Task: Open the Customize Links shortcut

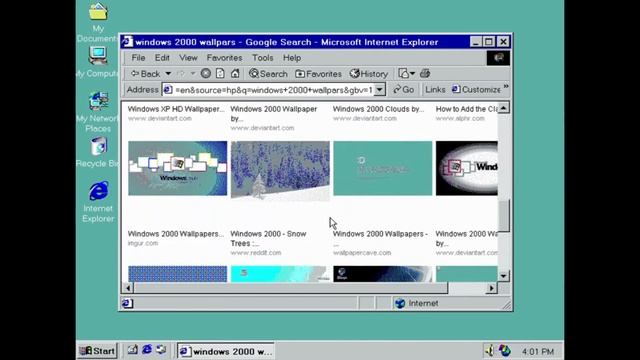Action: [x=476, y=90]
